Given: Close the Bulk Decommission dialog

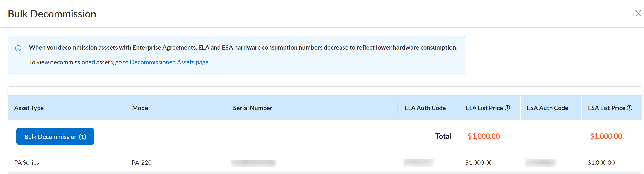Looking at the screenshot, I should point(638,14).
